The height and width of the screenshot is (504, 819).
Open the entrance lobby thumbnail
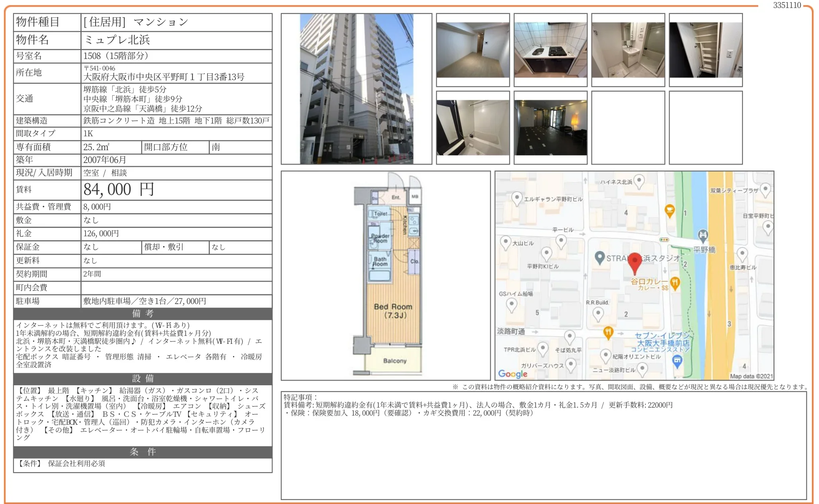click(551, 127)
